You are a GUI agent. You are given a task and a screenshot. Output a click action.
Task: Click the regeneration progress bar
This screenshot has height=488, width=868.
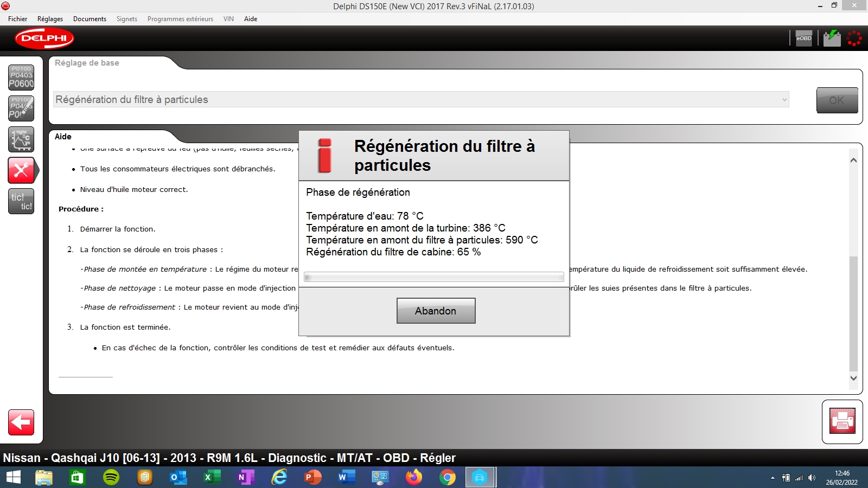tap(434, 277)
